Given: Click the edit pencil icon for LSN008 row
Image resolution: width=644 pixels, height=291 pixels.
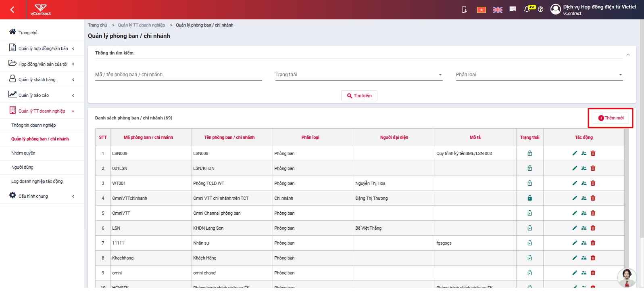Looking at the screenshot, I should tap(575, 153).
